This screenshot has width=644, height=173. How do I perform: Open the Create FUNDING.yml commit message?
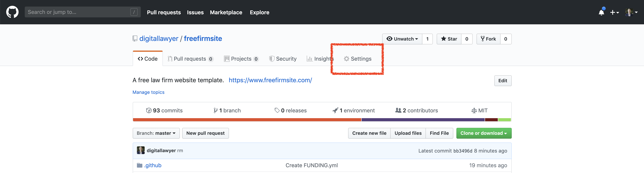pos(312,165)
